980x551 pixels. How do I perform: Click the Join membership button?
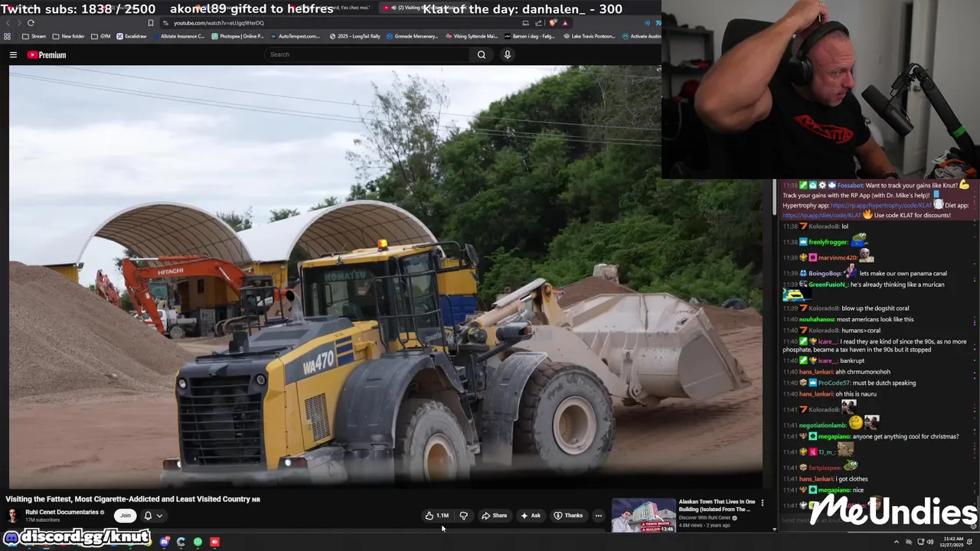126,516
